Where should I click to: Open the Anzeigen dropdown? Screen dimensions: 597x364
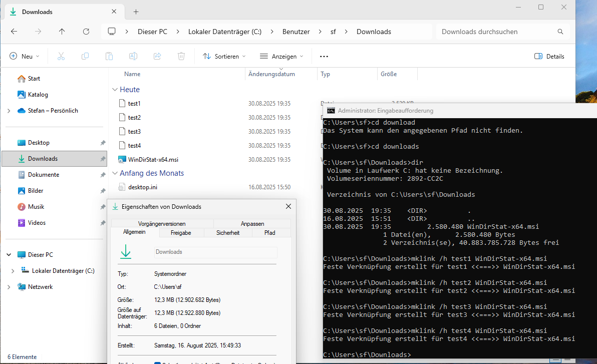[x=281, y=57]
